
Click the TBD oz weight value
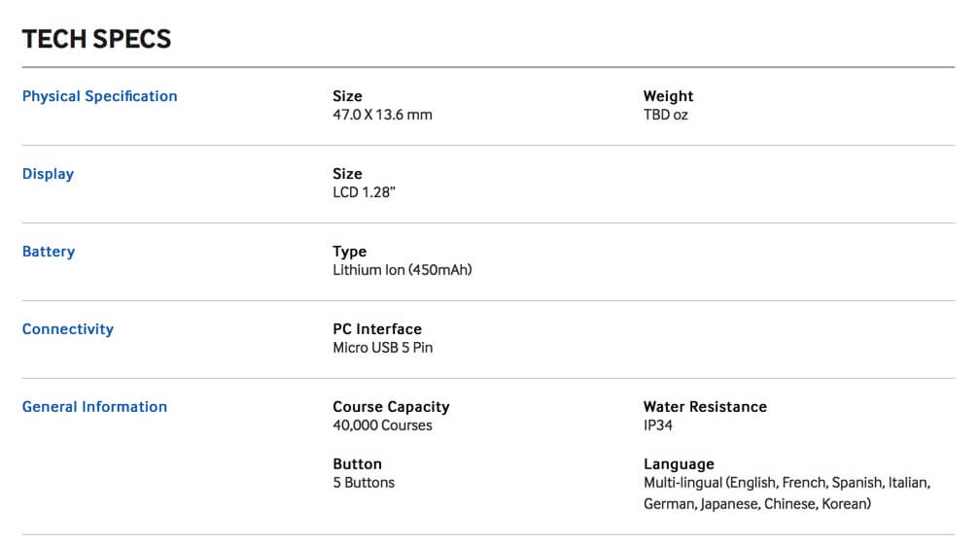tap(666, 115)
